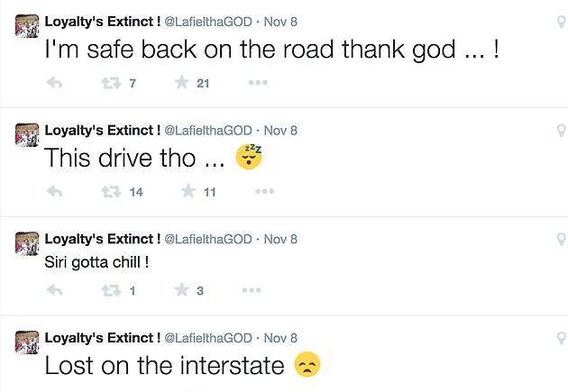This screenshot has height=392, width=568.
Task: Click 'Loyalty's Extinct !' name on interstate tweet
Action: [x=102, y=338]
